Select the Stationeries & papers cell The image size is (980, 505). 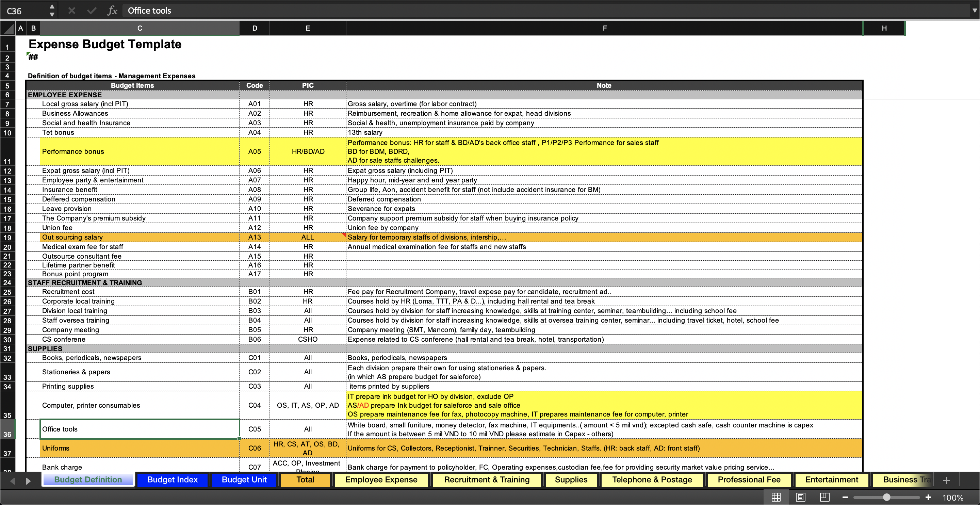pyautogui.click(x=140, y=372)
